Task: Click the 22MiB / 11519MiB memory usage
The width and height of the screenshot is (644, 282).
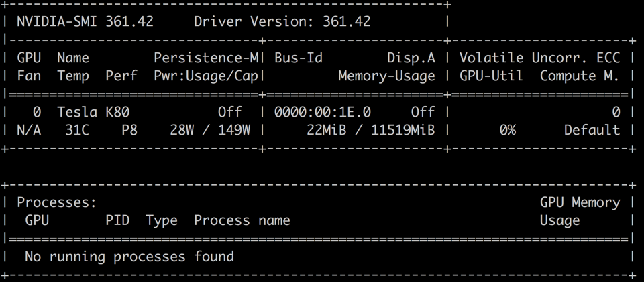Action: (x=370, y=130)
